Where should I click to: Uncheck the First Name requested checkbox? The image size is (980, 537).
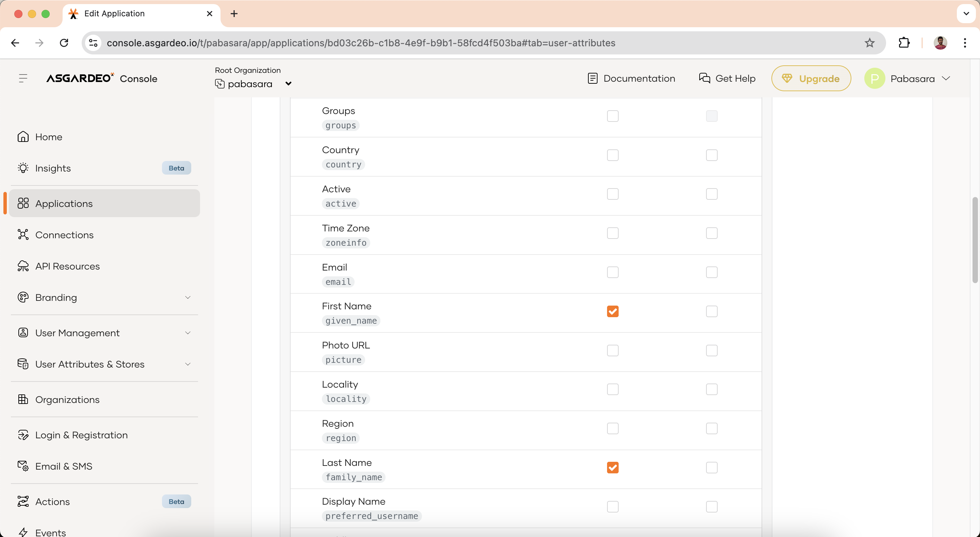coord(612,311)
